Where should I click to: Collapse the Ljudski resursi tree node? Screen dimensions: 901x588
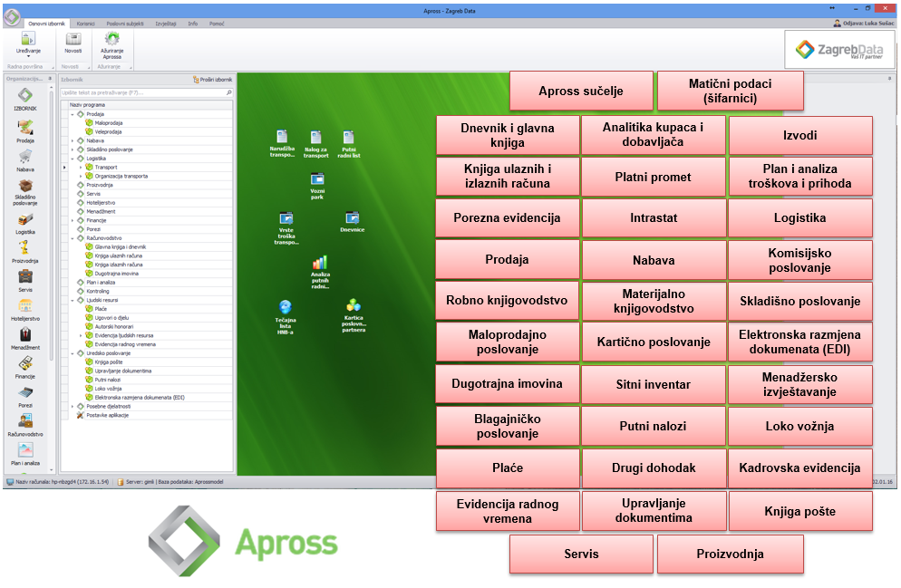click(x=73, y=300)
